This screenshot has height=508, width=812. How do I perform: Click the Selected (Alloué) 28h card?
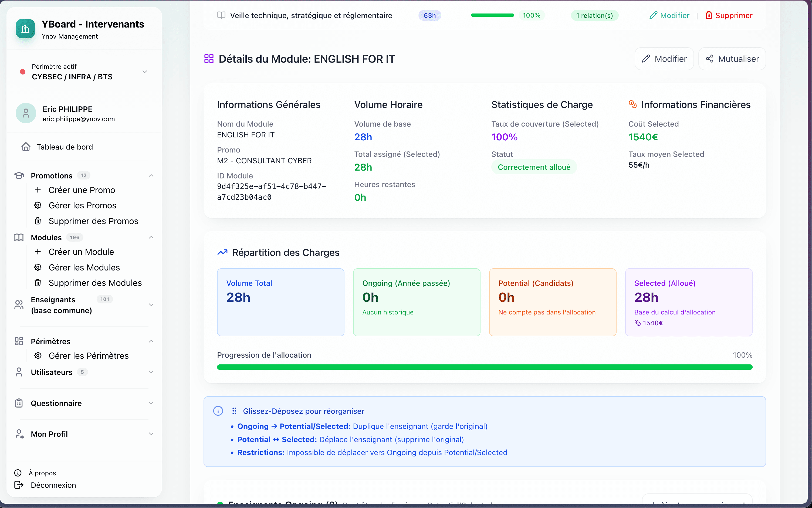[x=688, y=302]
